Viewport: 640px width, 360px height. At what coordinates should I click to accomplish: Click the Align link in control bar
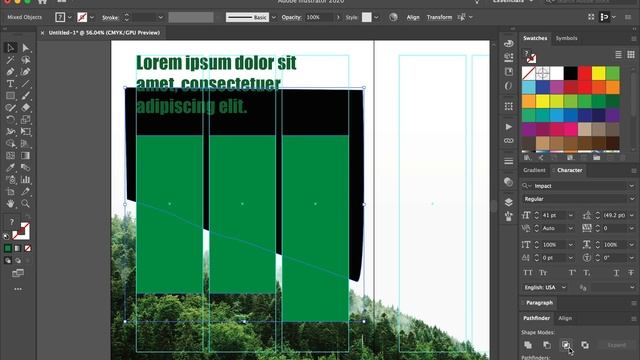coord(413,17)
